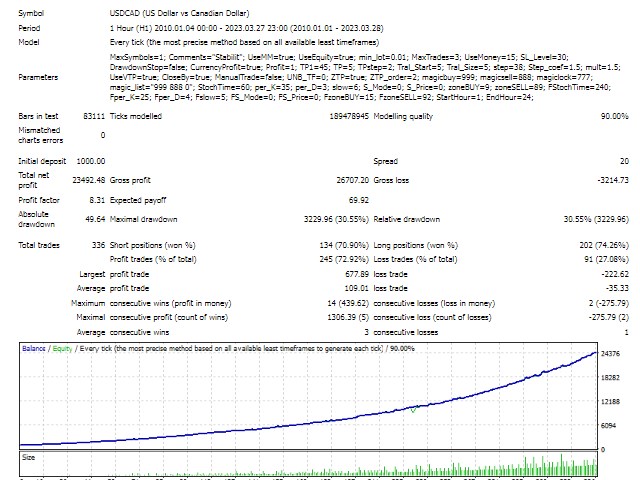Click the Initial deposit value 1000.00
This screenshot has height=480, width=640.
pos(91,161)
